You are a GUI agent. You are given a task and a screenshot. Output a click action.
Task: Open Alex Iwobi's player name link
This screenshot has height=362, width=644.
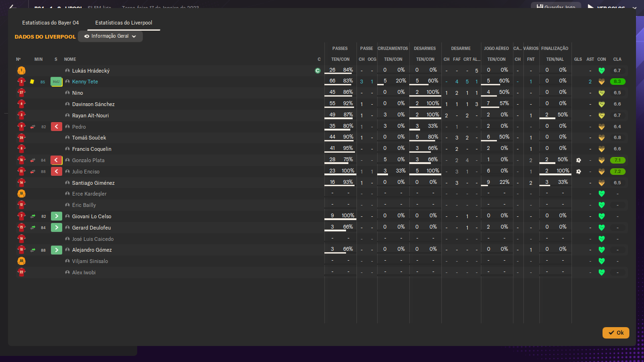(84, 272)
